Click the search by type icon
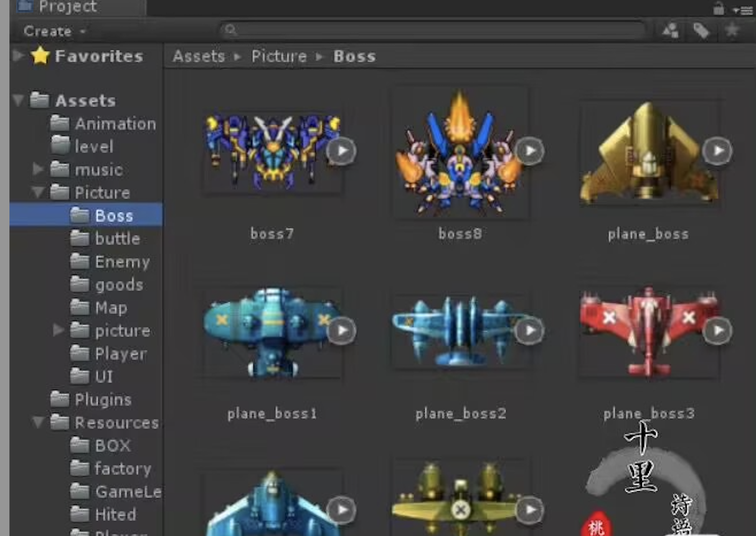 (x=671, y=30)
